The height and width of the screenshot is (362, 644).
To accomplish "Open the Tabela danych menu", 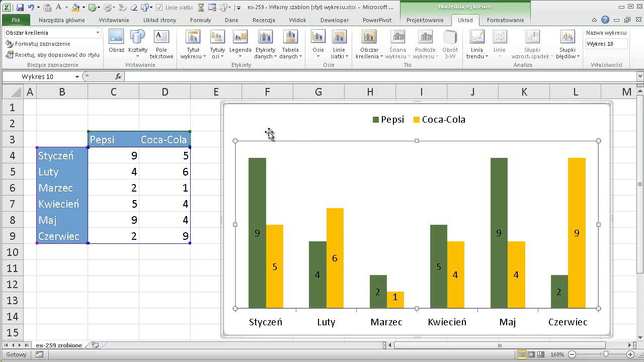I will coord(290,44).
